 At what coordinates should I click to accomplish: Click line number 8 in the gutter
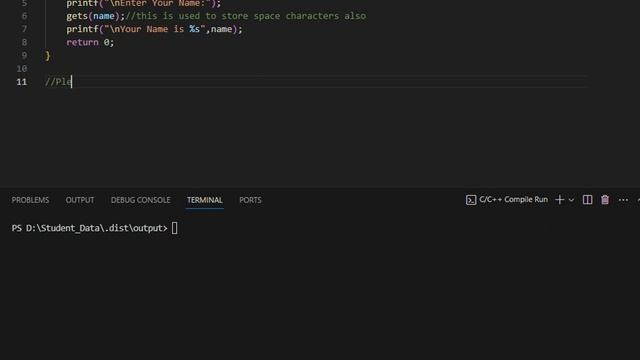(24, 42)
